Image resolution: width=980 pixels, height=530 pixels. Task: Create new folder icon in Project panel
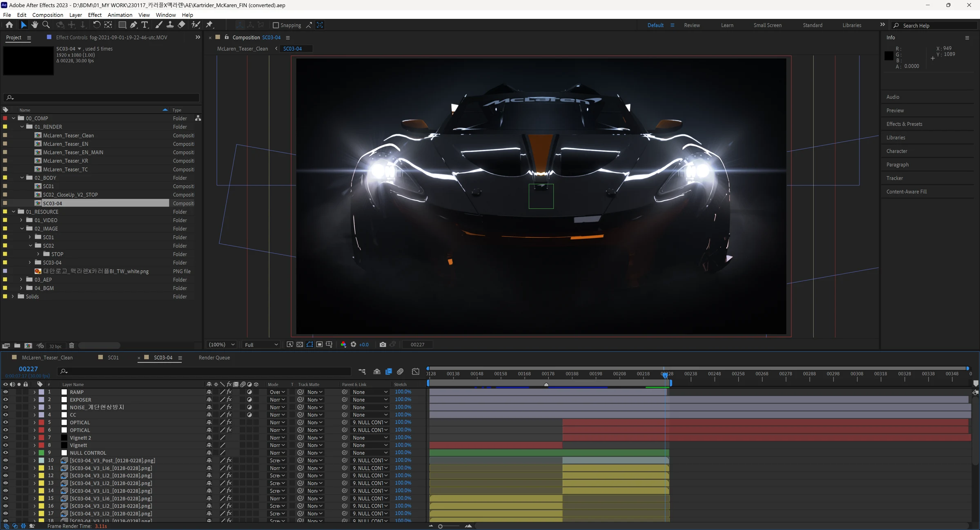point(17,346)
